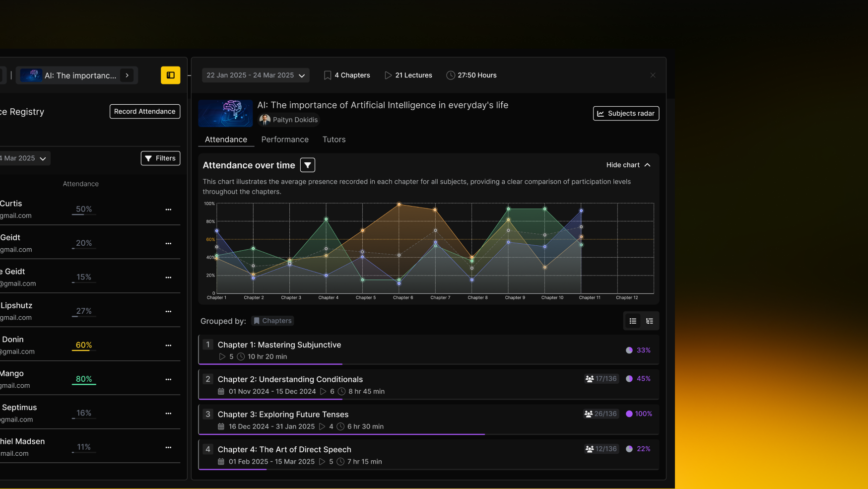Open Chapter 1: Mastering Subjunctive row
The image size is (868, 489).
(279, 345)
